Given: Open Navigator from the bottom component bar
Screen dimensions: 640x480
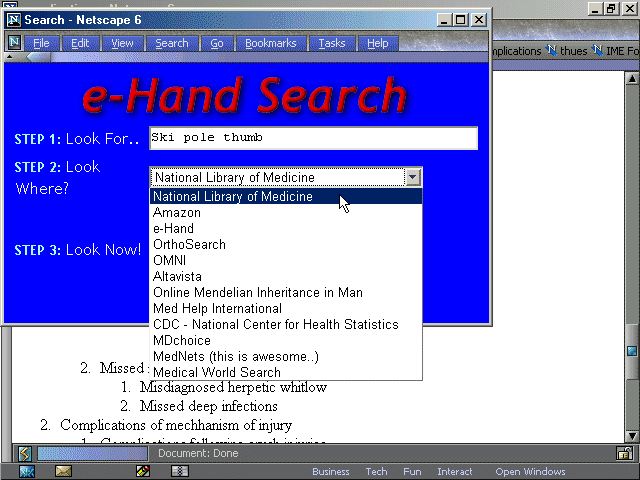Looking at the screenshot, I should pyautogui.click(x=27, y=471).
